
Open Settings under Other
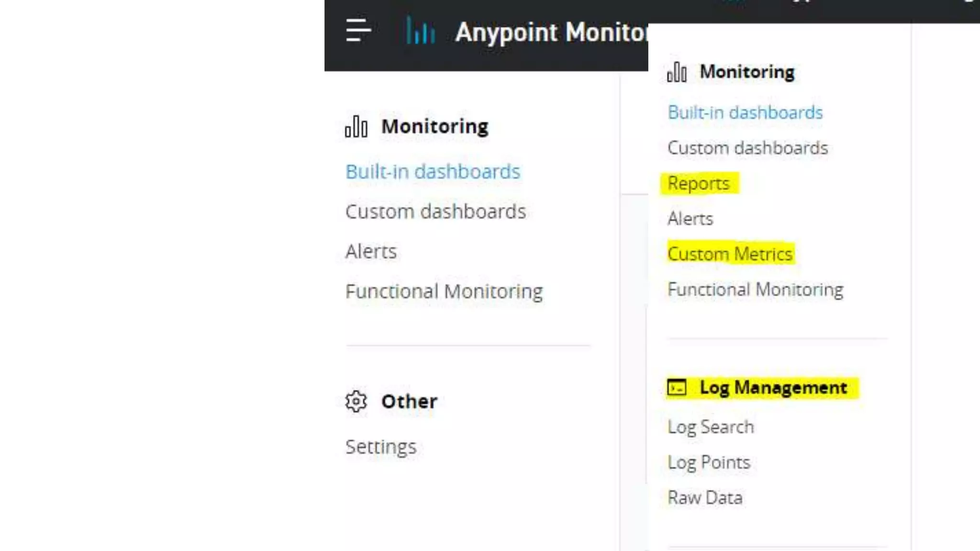pos(381,447)
